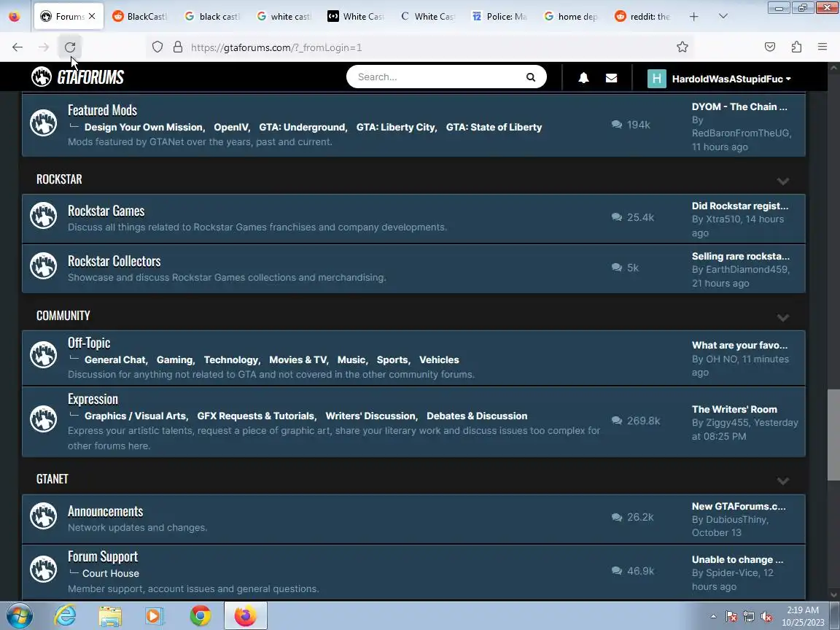This screenshot has width=840, height=630.
Task: Open Debates & Discussion subforum
Action: click(477, 416)
